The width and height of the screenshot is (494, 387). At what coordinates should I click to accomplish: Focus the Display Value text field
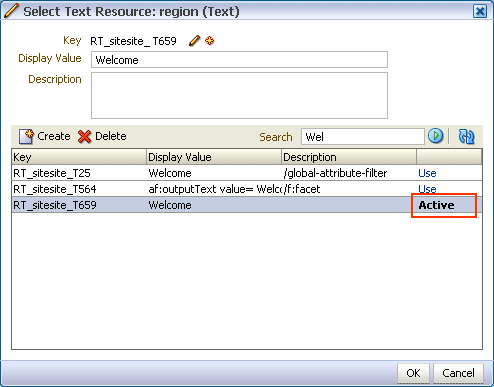click(x=239, y=60)
